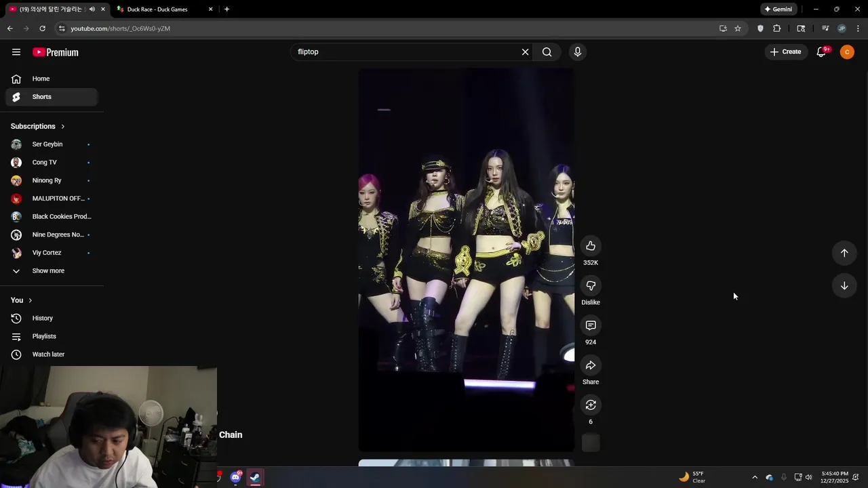This screenshot has width=868, height=488.
Task: Play or pause the shorts video
Action: click(x=466, y=260)
